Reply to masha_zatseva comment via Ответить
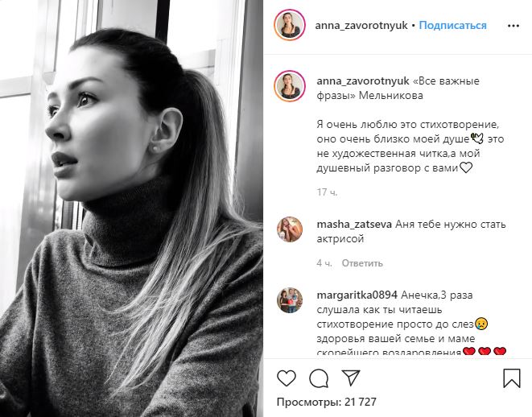532x417 pixels. (x=362, y=263)
